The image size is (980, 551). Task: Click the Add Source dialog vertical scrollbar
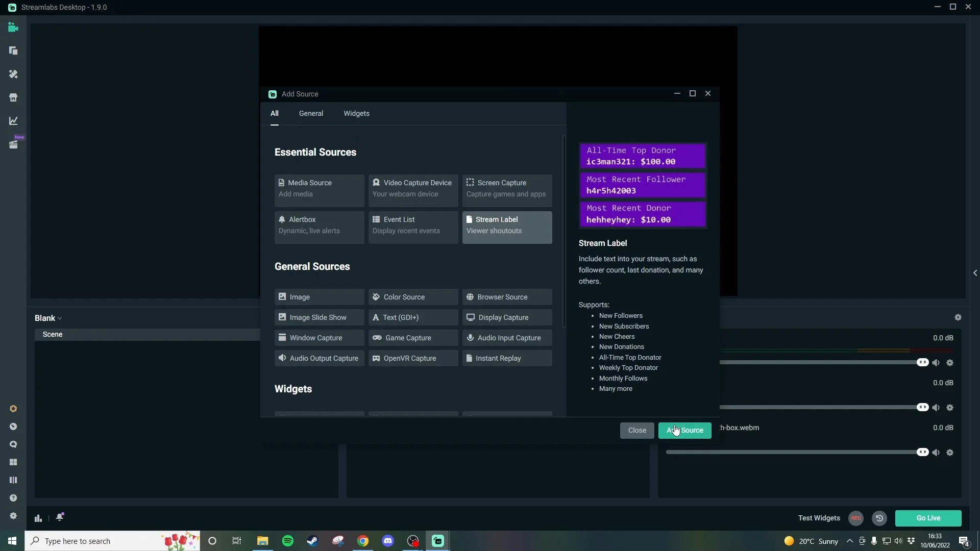[564, 231]
